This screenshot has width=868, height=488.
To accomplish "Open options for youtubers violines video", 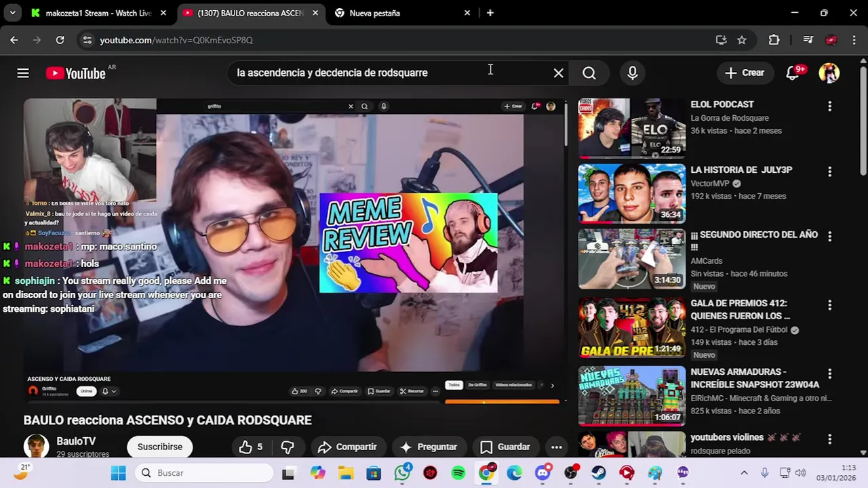I will pos(829,439).
